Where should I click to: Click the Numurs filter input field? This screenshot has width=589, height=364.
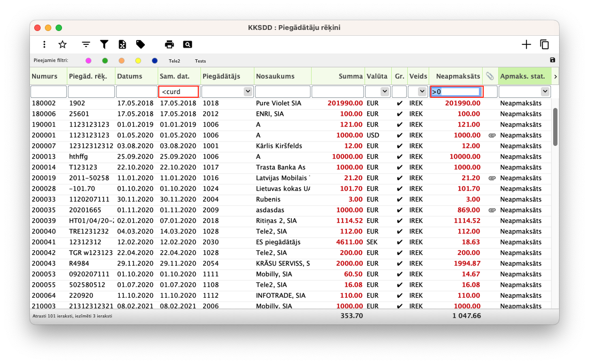49,91
